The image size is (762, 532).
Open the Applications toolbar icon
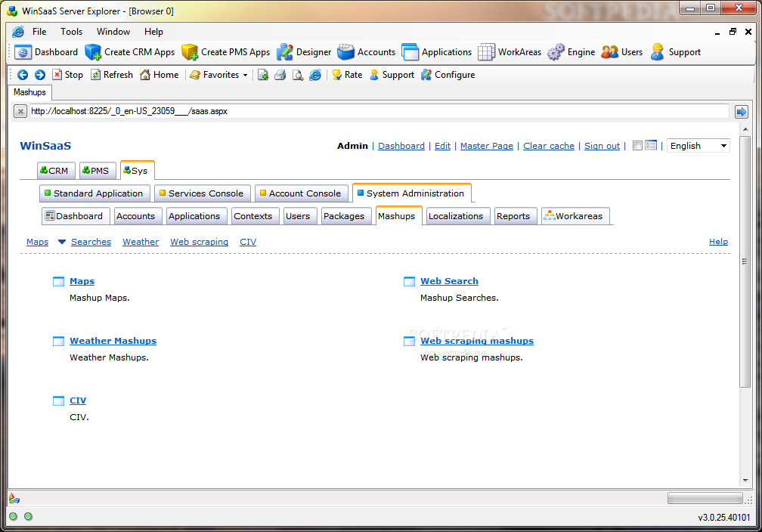(410, 52)
